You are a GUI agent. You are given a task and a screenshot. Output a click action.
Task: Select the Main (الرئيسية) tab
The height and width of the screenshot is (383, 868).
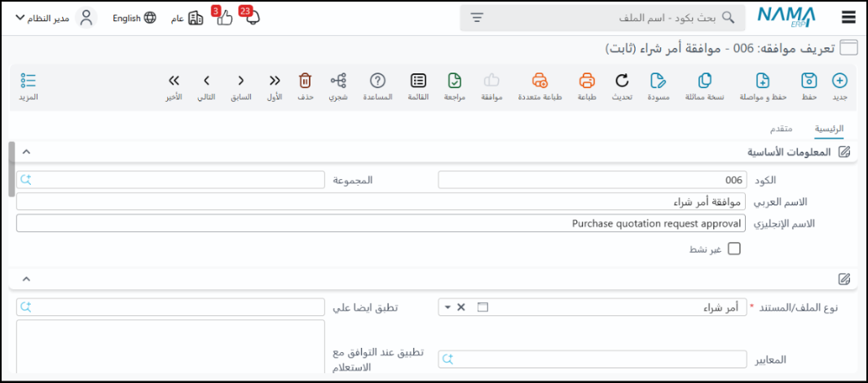[830, 129]
